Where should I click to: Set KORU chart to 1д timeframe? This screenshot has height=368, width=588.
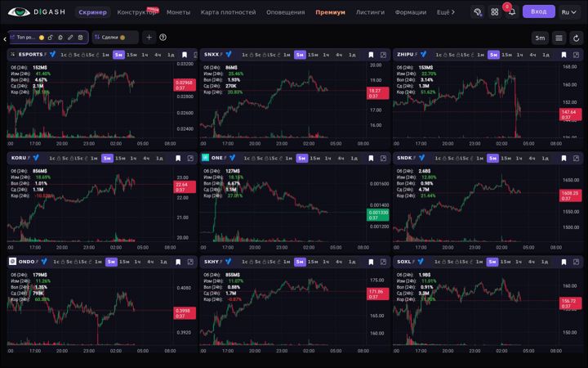[x=159, y=159]
